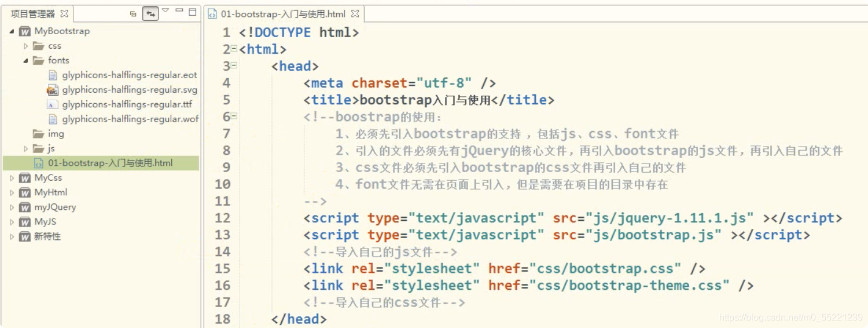Image resolution: width=868 pixels, height=328 pixels.
Task: Expand the js folder
Action: [x=25, y=148]
